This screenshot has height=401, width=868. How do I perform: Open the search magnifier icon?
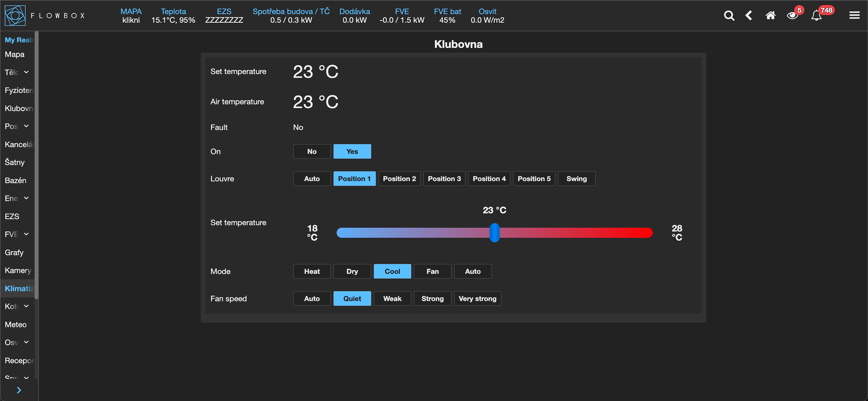click(729, 15)
